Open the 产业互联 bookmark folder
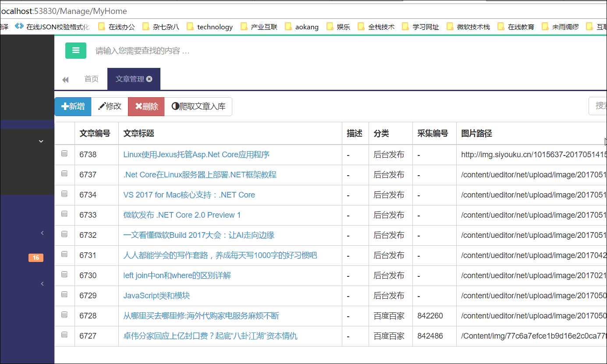This screenshot has height=364, width=607. [259, 27]
